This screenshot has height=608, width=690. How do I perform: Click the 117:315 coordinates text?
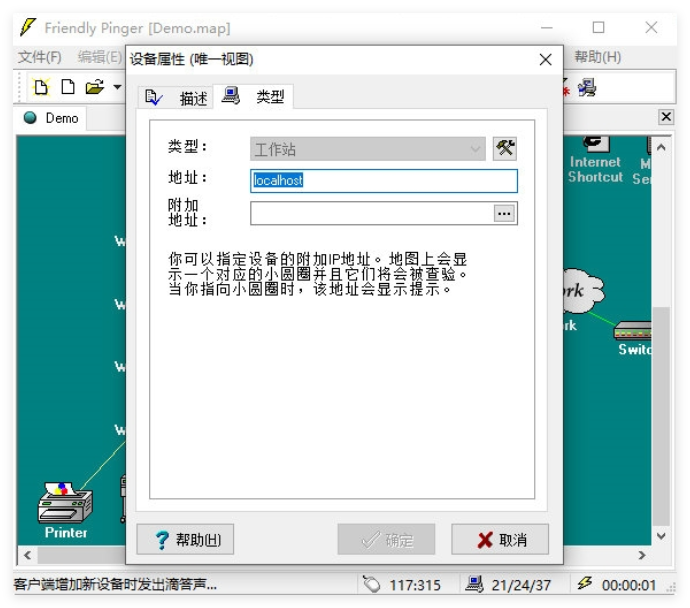[x=415, y=585]
